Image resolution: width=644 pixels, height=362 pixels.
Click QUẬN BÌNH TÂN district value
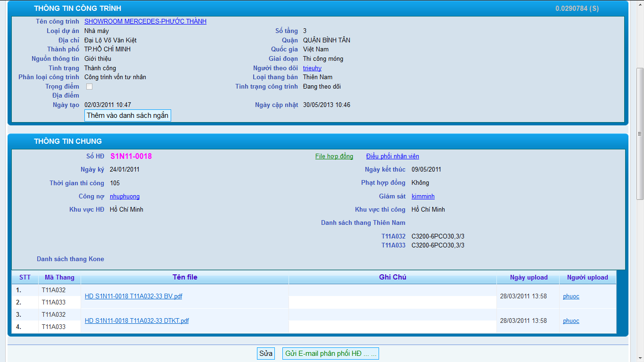pos(327,40)
